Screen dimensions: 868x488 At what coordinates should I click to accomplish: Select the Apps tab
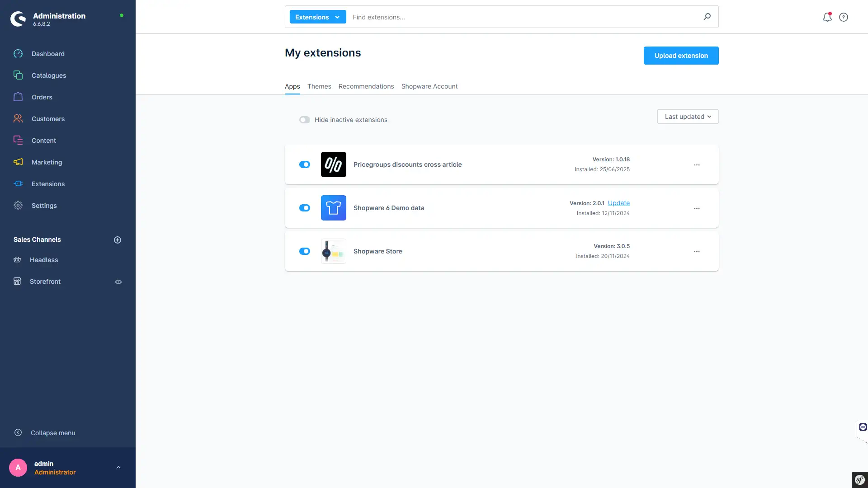pyautogui.click(x=292, y=86)
